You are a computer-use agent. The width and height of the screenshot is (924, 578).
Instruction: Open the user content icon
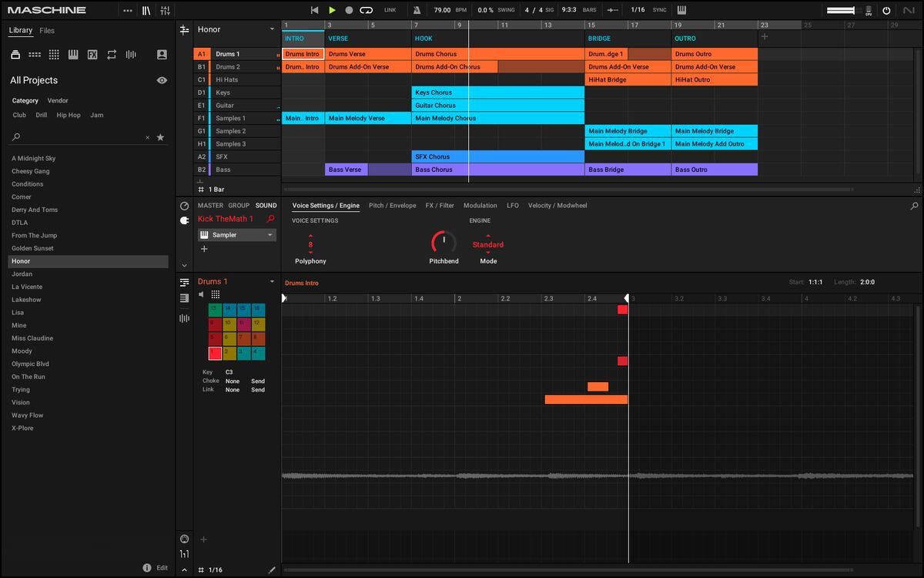(x=162, y=55)
